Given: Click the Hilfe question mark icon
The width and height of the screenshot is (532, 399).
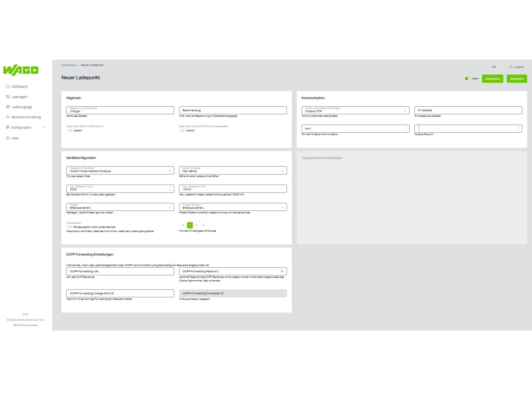Looking at the screenshot, I should 8,138.
